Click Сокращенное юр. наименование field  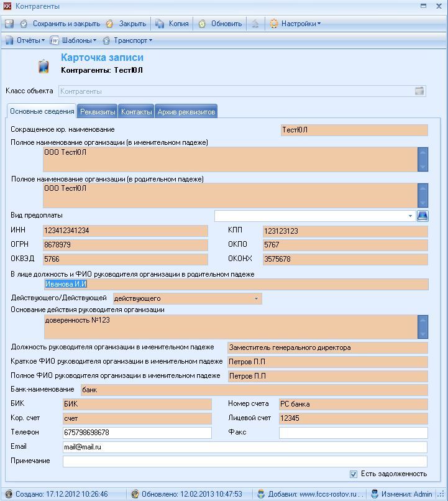354,130
